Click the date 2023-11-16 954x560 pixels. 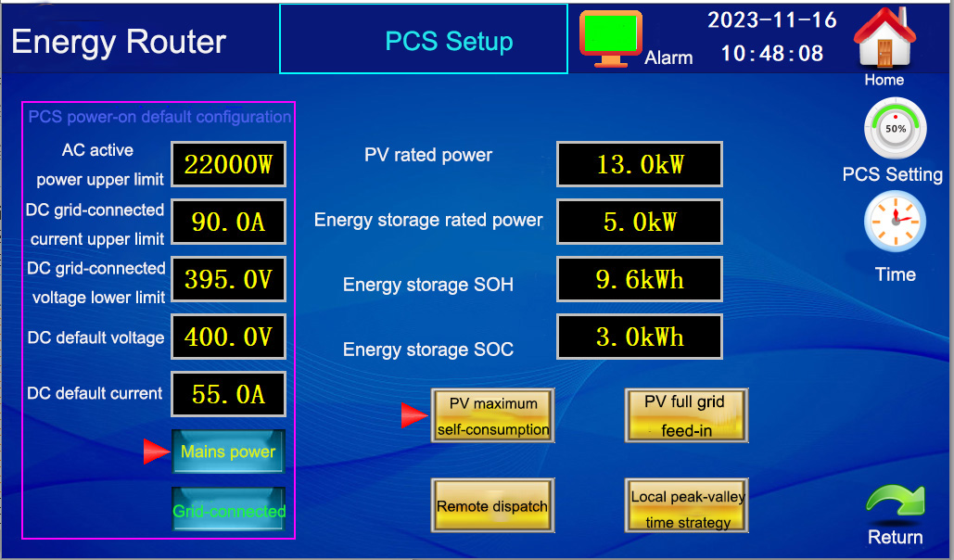772,20
